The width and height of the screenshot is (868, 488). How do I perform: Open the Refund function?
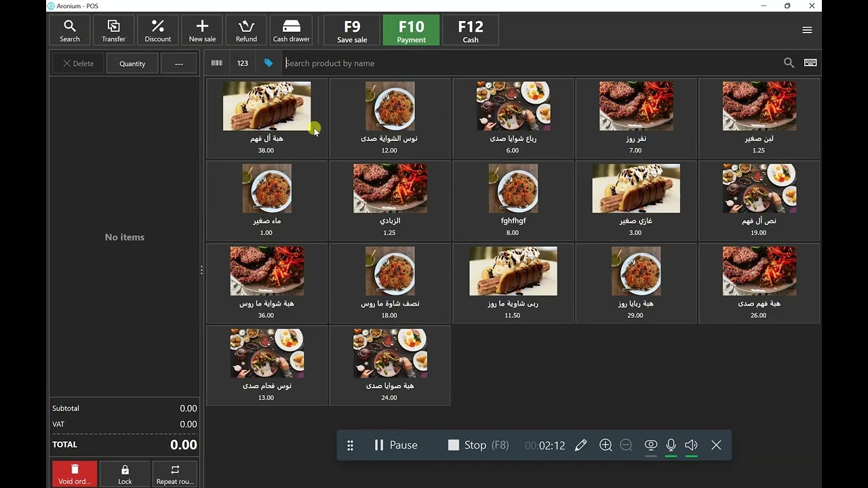click(246, 30)
